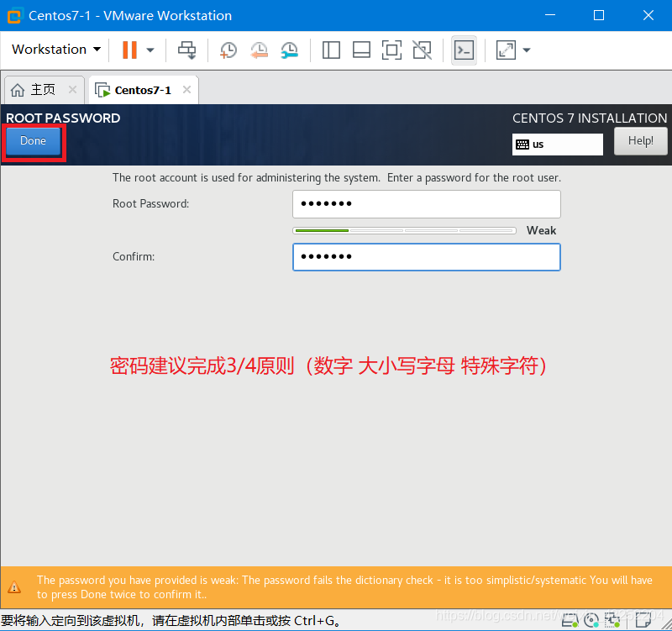This screenshot has height=631, width=672.
Task: Click the ROOT PASSWORD heading
Action: coord(63,118)
